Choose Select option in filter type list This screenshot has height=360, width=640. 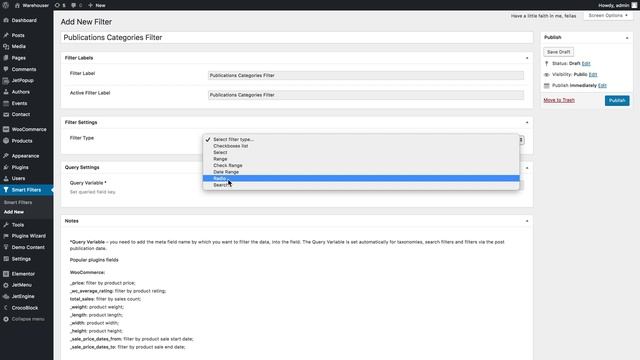coord(361,152)
